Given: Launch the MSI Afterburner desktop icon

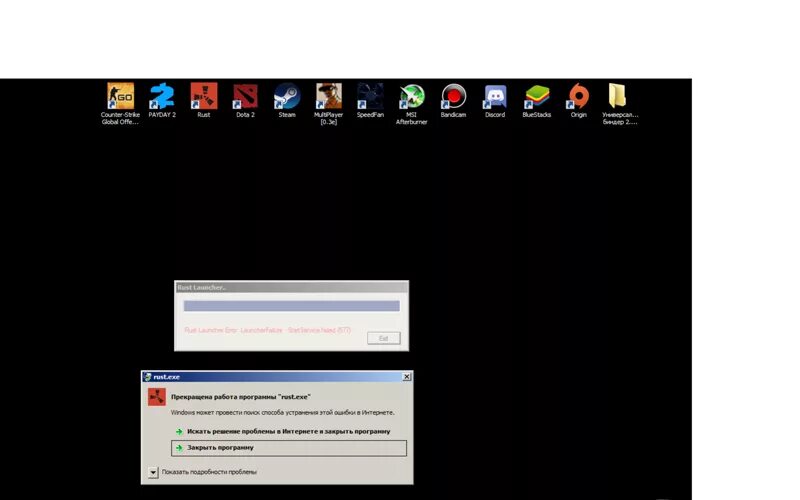Looking at the screenshot, I should [412, 96].
